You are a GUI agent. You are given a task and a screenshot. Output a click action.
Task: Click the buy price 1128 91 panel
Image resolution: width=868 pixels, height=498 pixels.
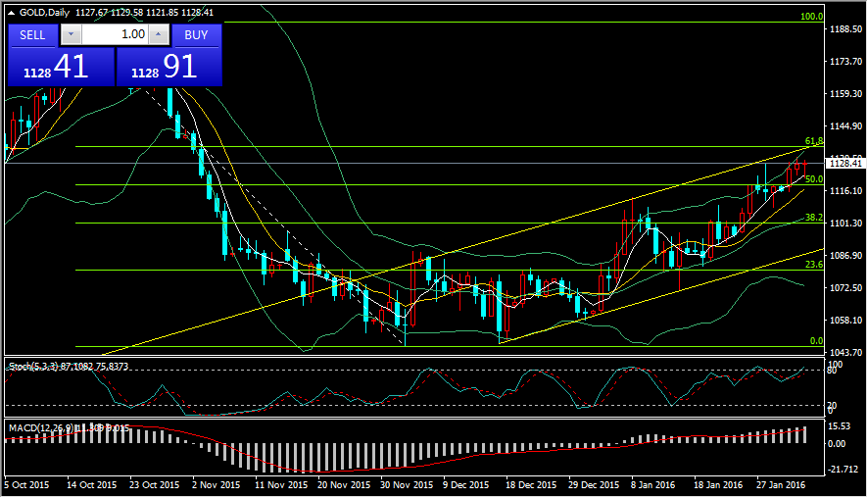click(169, 67)
